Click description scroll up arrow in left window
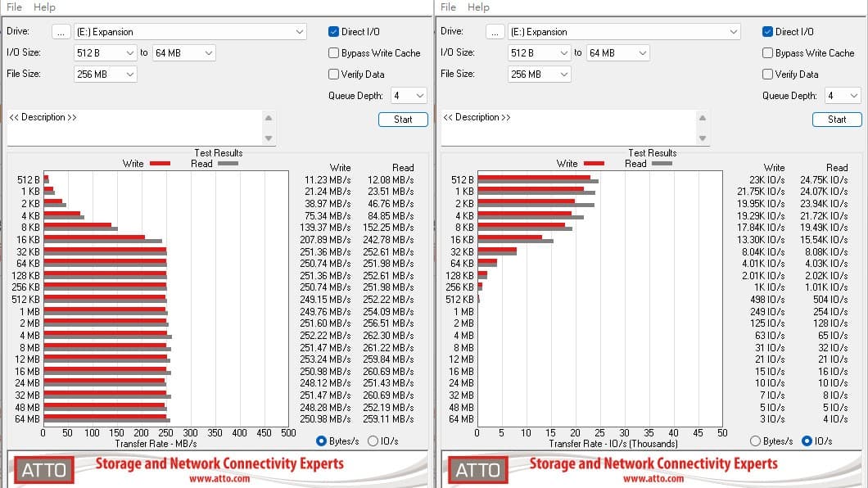The height and width of the screenshot is (488, 868). pos(269,118)
